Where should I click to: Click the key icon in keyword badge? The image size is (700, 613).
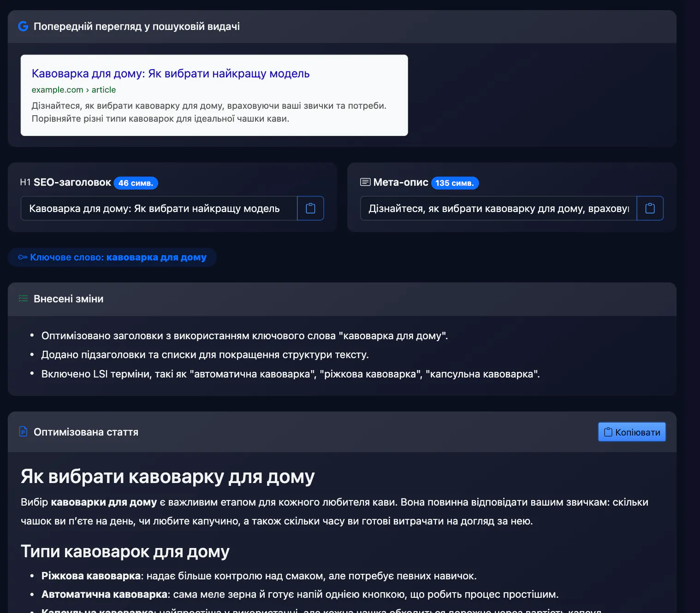click(x=23, y=257)
